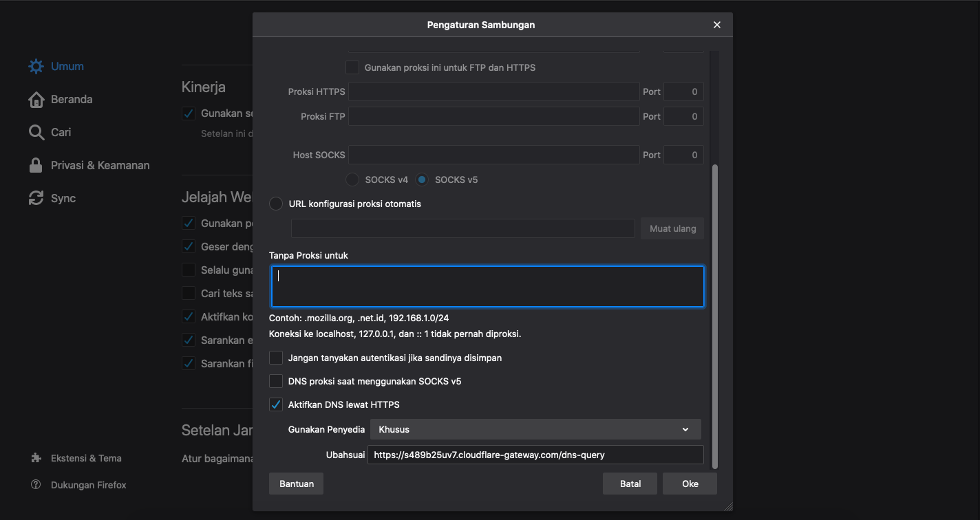
Task: Cancel with the Batal button
Action: 630,484
